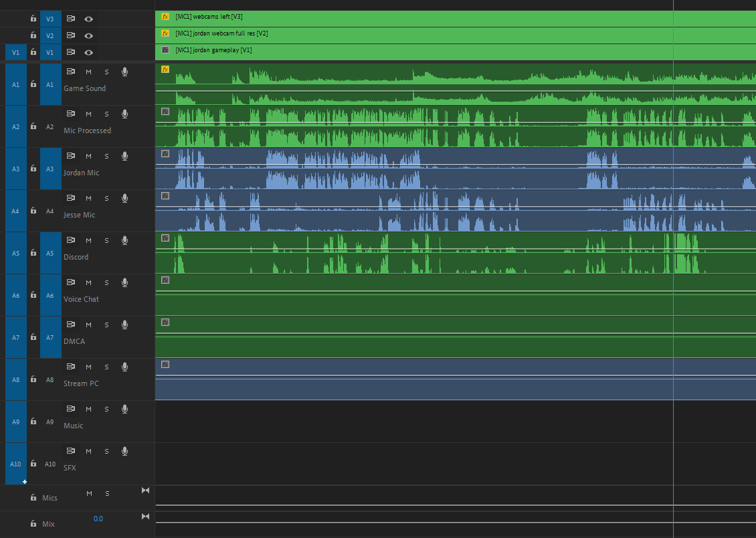Image resolution: width=756 pixels, height=538 pixels.
Task: Click the keyframe display control on the Mix track
Action: coord(145,516)
